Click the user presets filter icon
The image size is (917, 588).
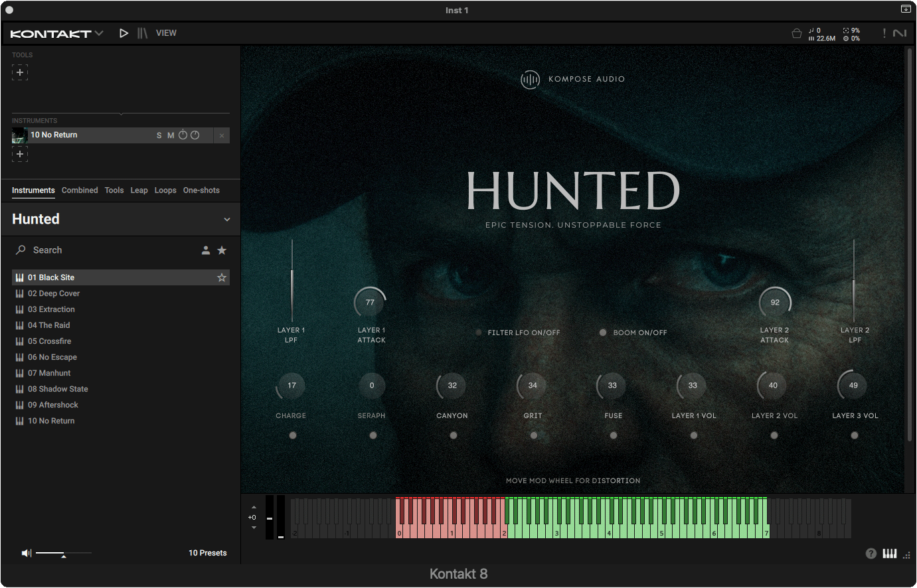[206, 250]
